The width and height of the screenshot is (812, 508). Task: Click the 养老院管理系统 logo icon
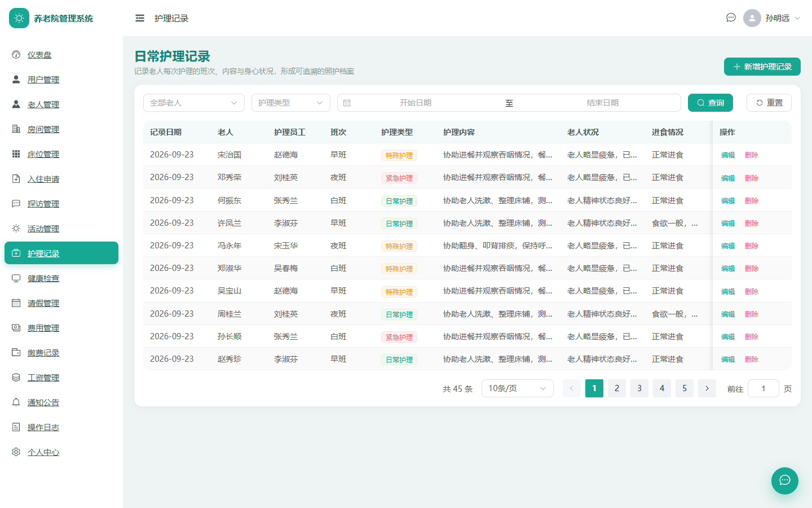coord(19,18)
